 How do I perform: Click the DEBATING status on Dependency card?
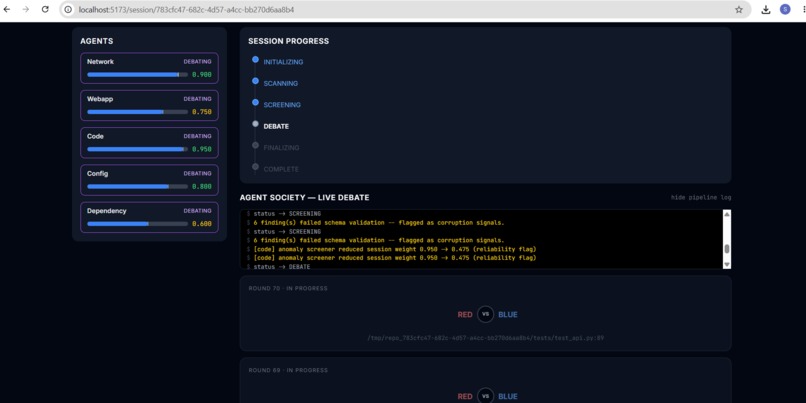coord(197,211)
